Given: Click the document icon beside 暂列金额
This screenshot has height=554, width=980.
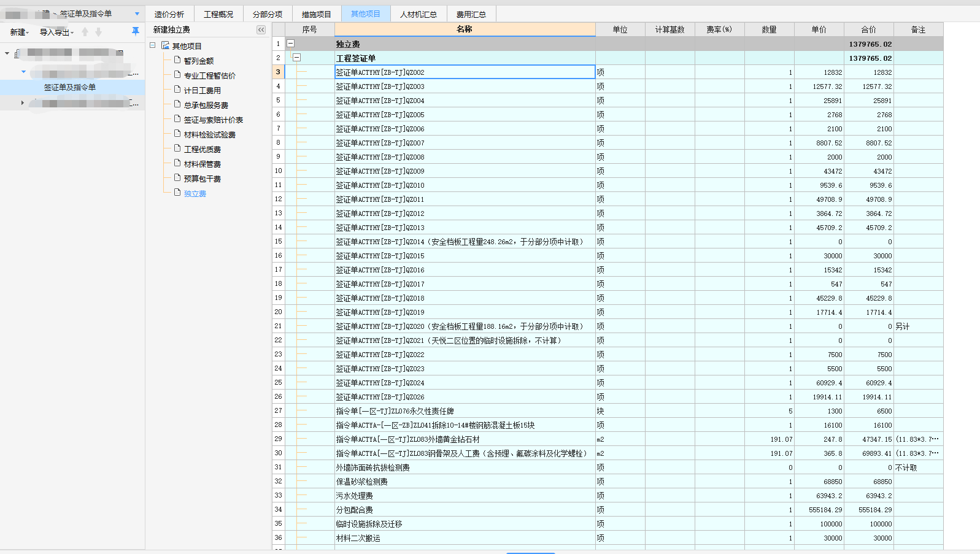Looking at the screenshot, I should point(177,60).
